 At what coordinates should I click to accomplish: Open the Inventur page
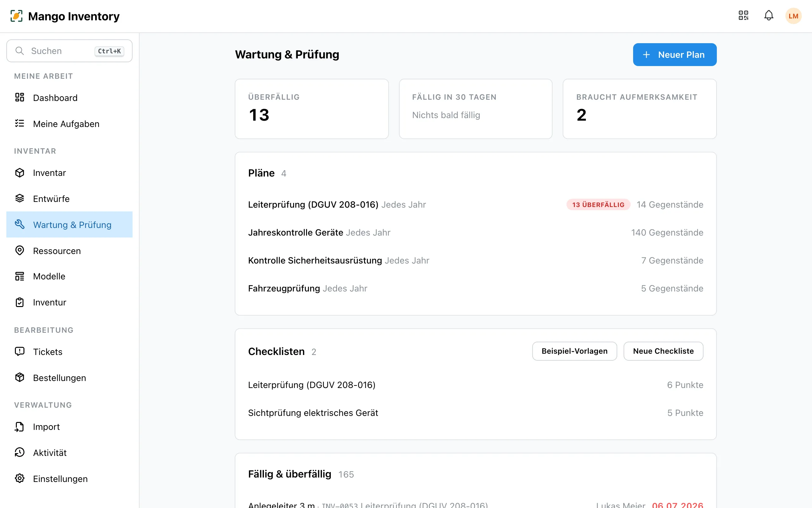pyautogui.click(x=69, y=302)
